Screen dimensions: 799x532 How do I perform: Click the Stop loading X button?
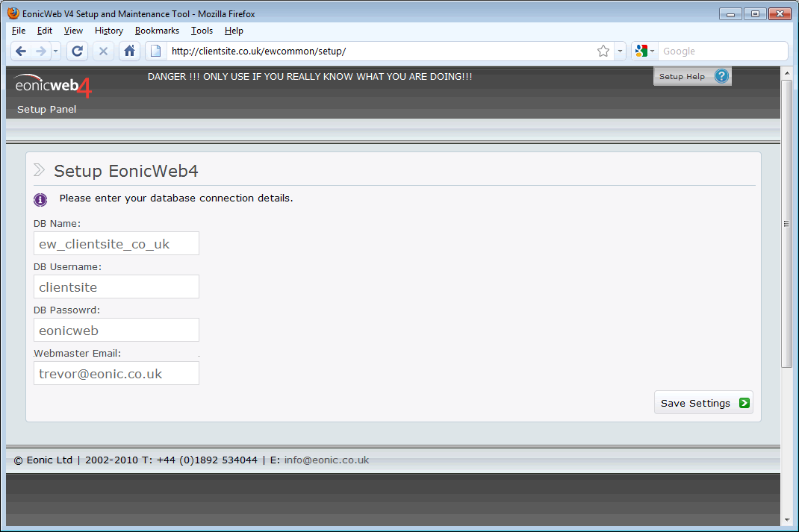tap(104, 51)
